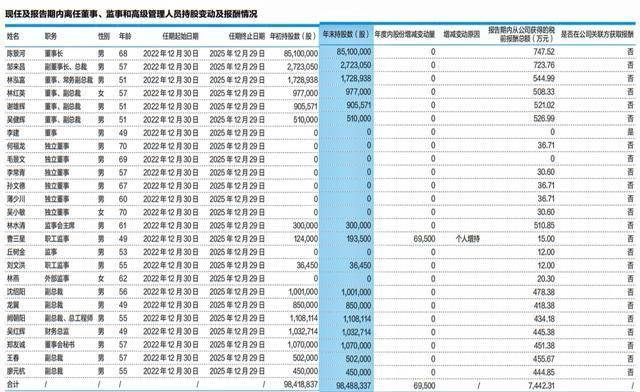The height and width of the screenshot is (392, 640).
Task: Select the 合计 row label
Action: [13, 384]
